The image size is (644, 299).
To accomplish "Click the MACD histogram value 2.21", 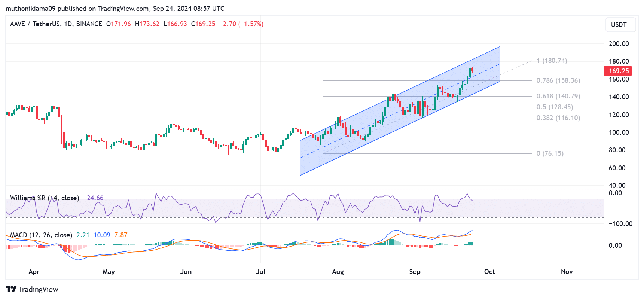I will coord(83,235).
